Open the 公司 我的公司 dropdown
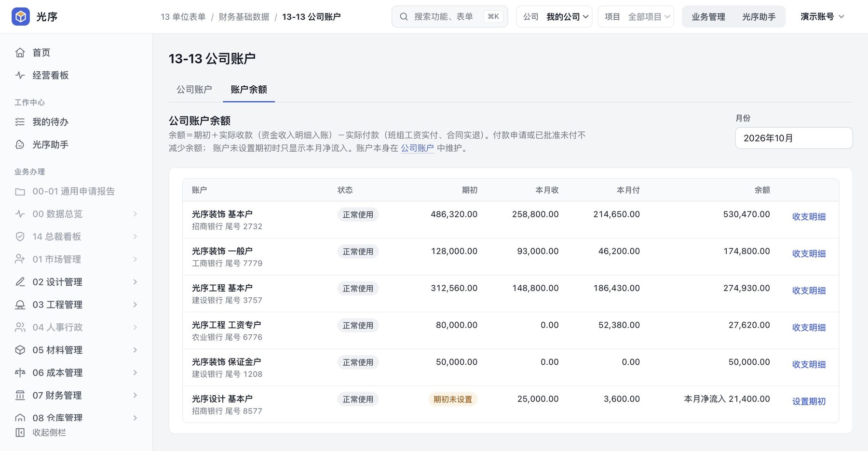Screen dimensions: 868x451 click(x=554, y=17)
